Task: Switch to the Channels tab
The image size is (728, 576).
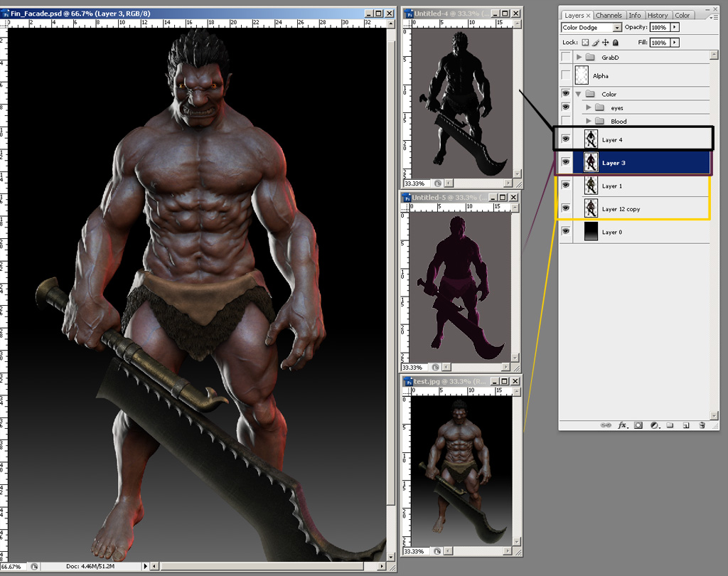Action: 609,16
